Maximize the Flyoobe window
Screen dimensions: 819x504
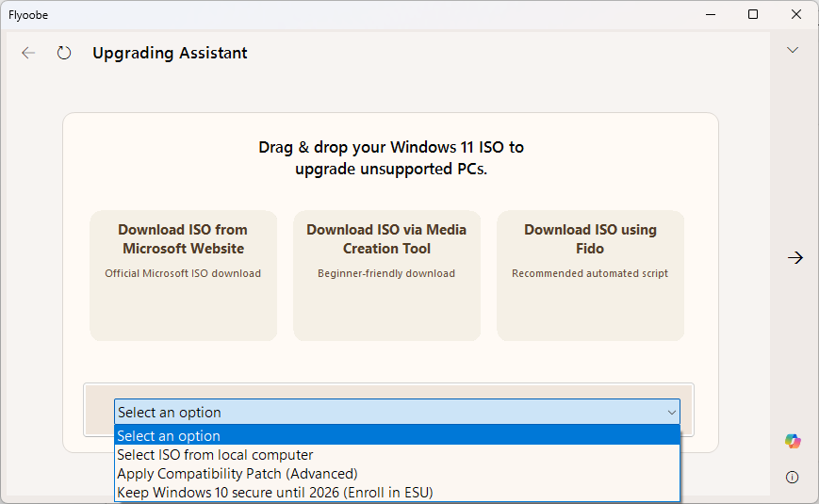click(752, 14)
